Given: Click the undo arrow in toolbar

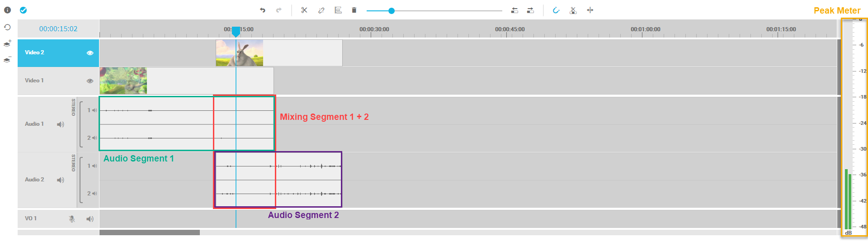Looking at the screenshot, I should [x=262, y=10].
